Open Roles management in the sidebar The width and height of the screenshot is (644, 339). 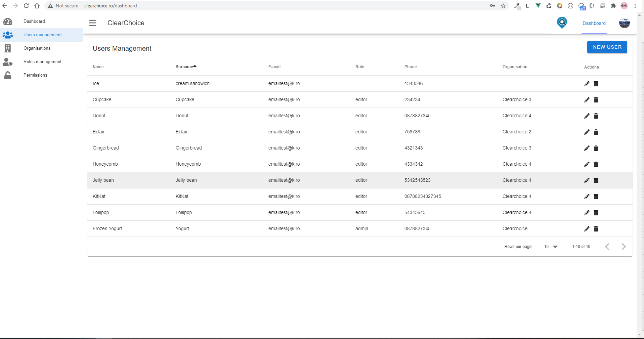pyautogui.click(x=42, y=62)
